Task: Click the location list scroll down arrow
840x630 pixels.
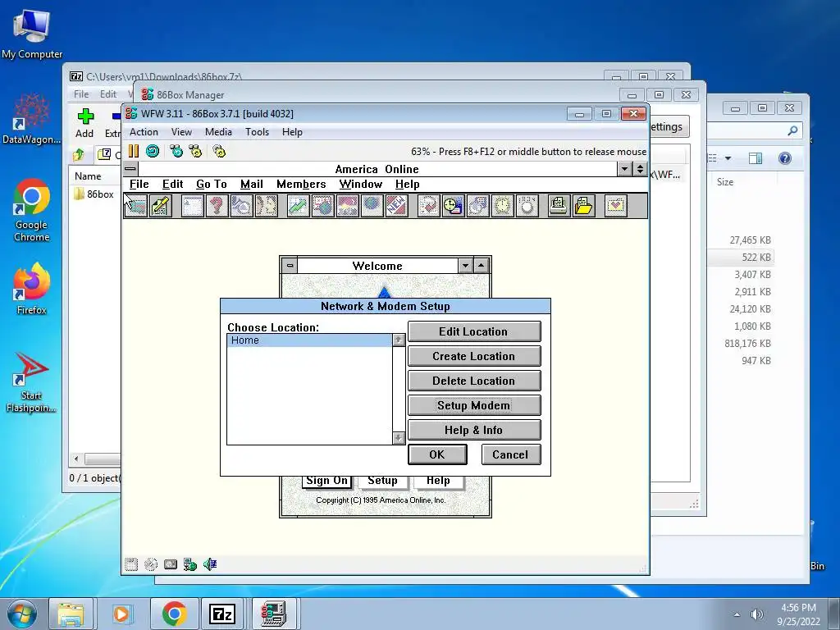Action: (x=399, y=438)
